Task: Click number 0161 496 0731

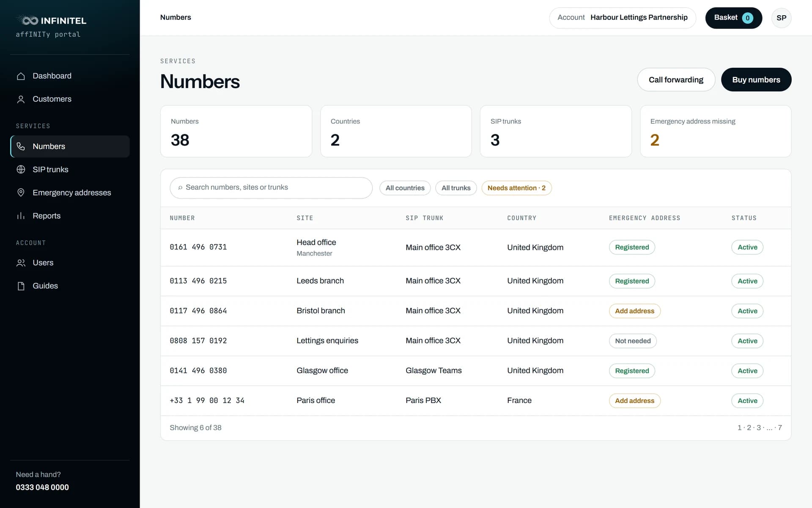Action: click(x=198, y=247)
